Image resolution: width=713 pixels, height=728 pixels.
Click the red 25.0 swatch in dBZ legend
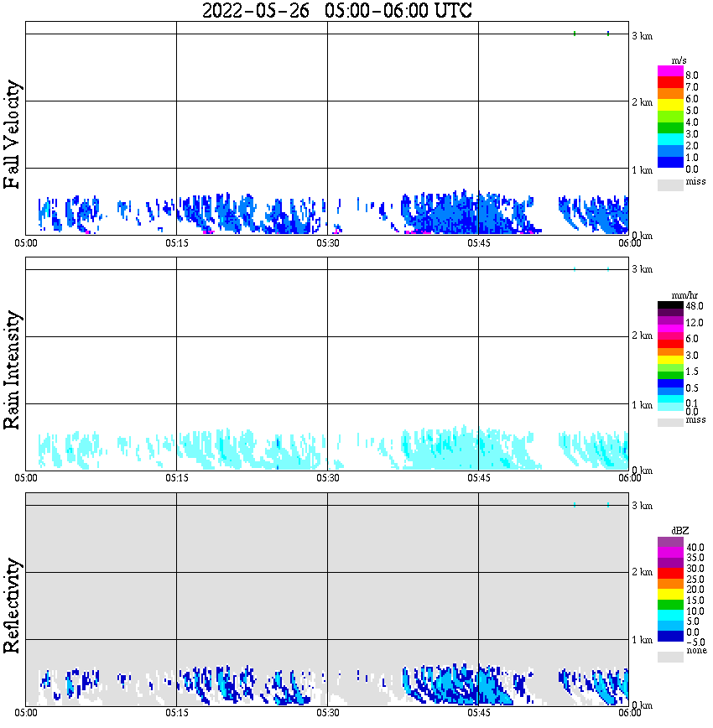click(670, 574)
